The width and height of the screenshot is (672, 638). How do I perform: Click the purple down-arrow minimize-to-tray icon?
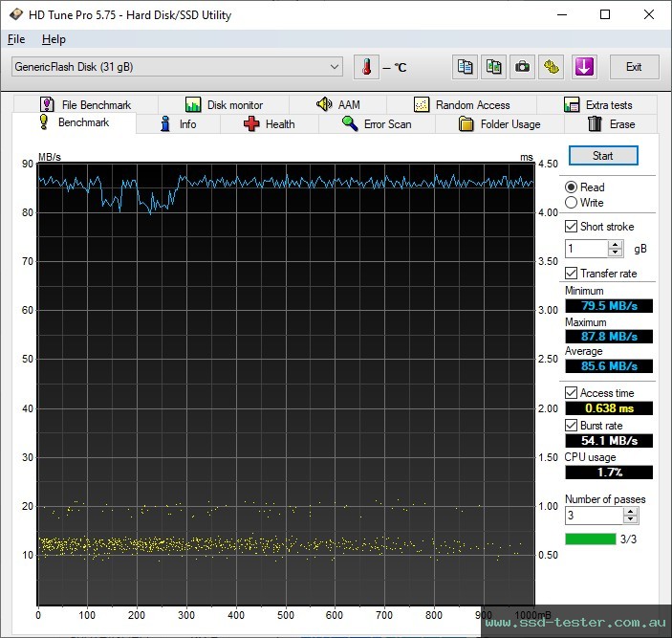click(x=583, y=67)
